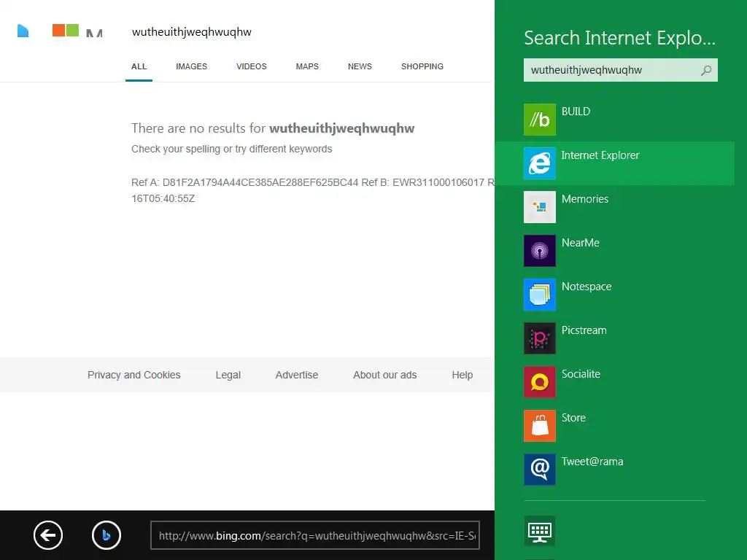The height and width of the screenshot is (560, 747).
Task: Click the blue Bing logo at top left
Action: pos(23,31)
